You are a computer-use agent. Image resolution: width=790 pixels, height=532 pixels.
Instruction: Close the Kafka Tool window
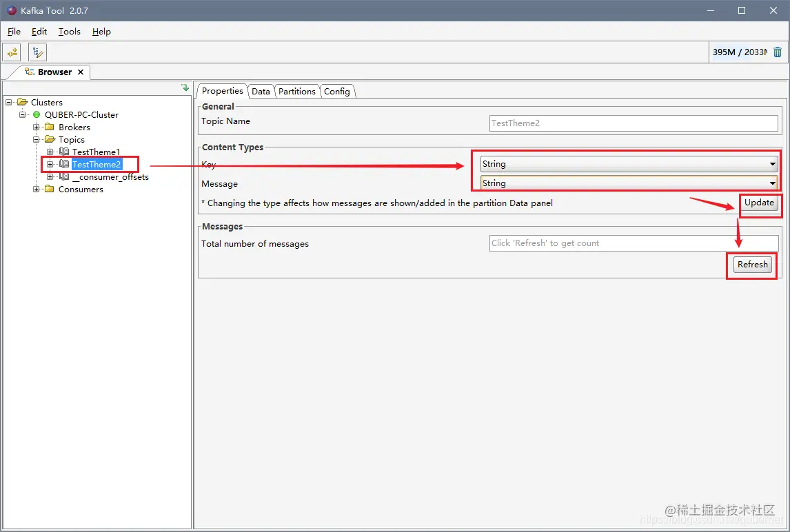pos(773,10)
